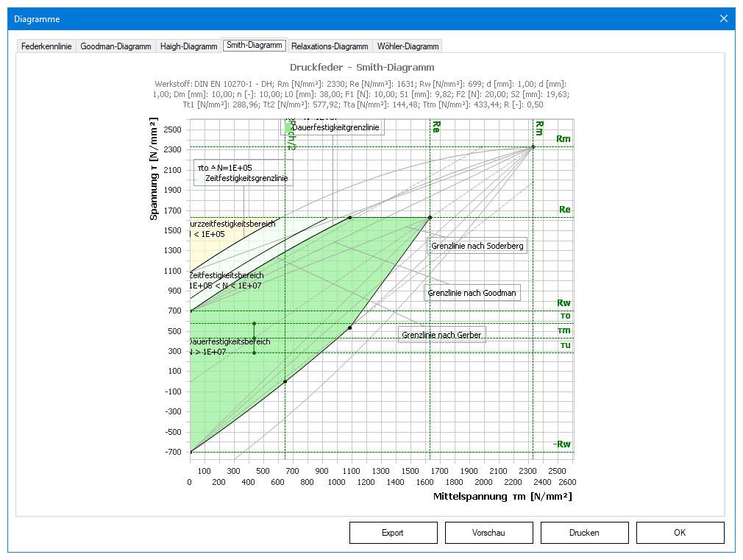
Task: Switch to the Federkennlinie tab
Action: pyautogui.click(x=46, y=46)
